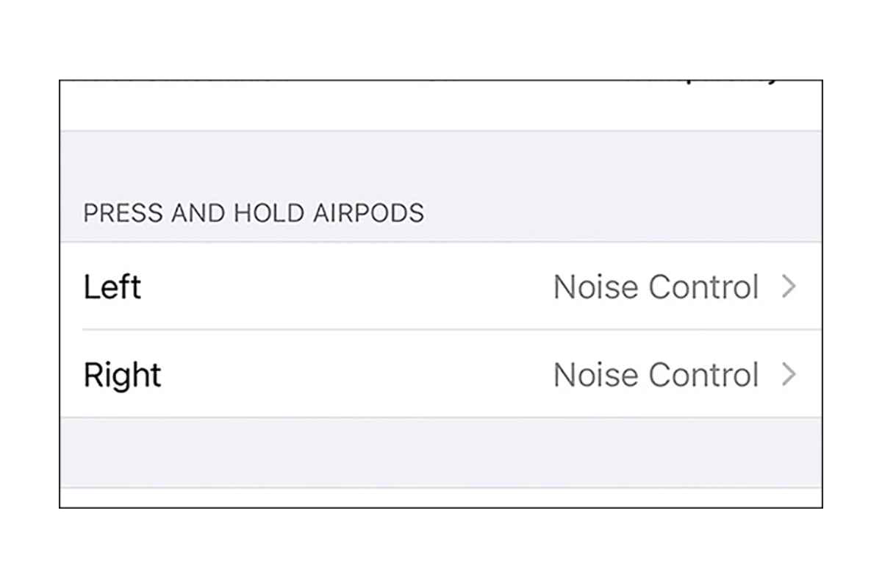Tap the Noise Control value text for Left

(656, 287)
